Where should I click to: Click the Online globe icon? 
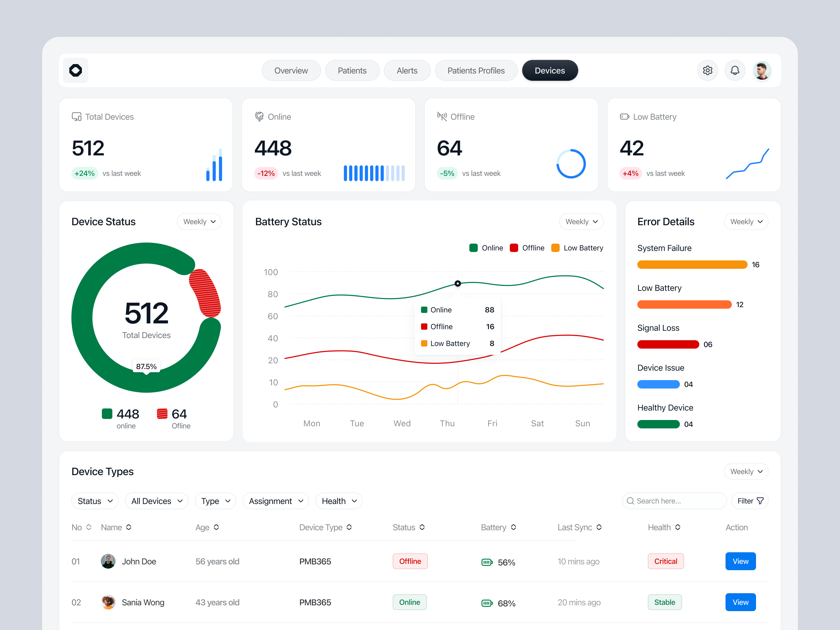pos(259,117)
